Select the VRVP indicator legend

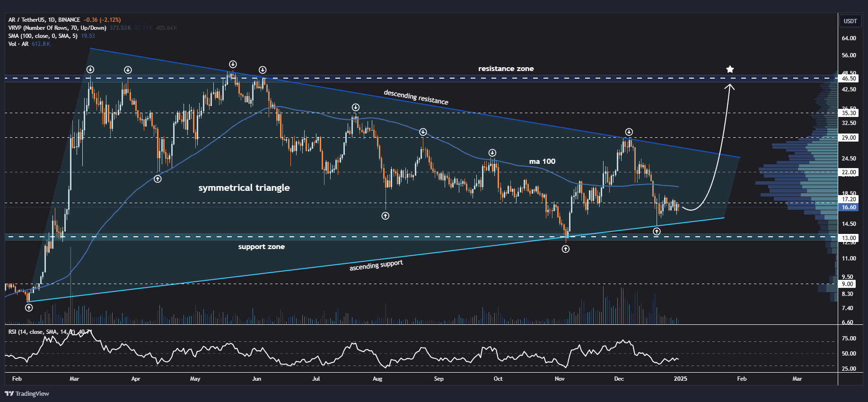click(x=57, y=28)
